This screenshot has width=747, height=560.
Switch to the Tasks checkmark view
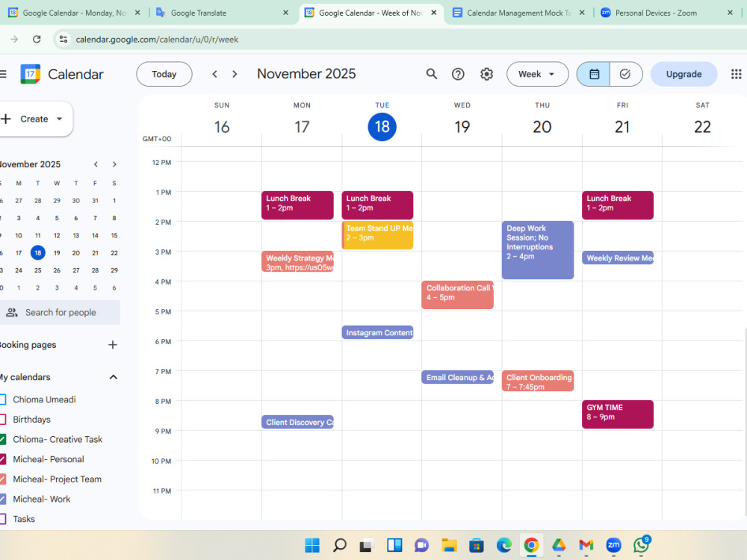[x=625, y=74]
